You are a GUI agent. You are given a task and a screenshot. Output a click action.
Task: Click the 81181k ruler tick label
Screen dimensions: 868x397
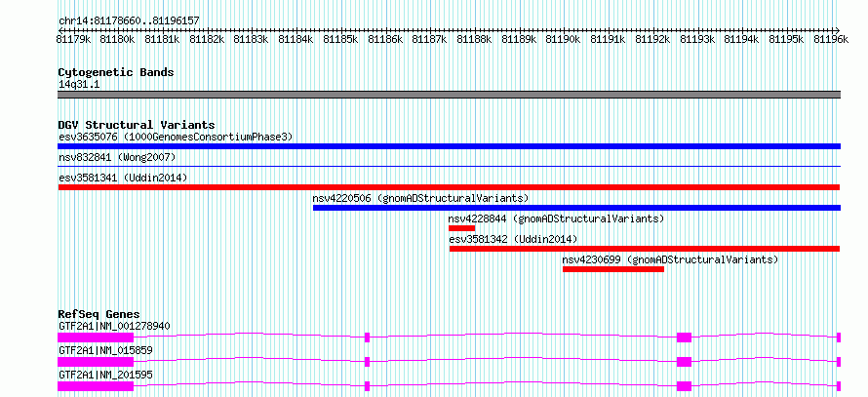click(x=162, y=39)
